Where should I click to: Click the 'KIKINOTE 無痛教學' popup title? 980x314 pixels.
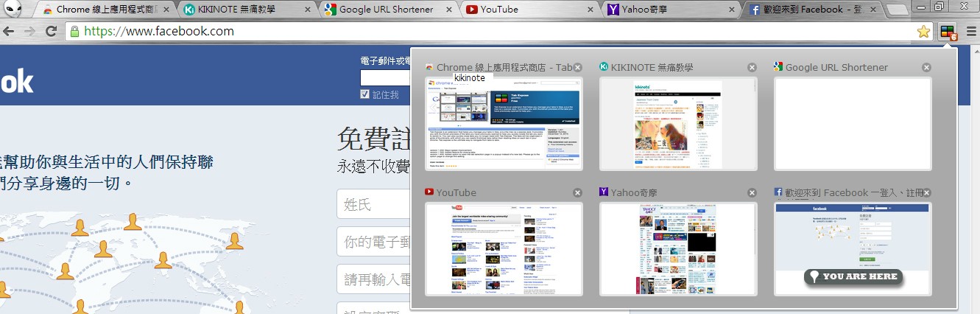tap(652, 67)
